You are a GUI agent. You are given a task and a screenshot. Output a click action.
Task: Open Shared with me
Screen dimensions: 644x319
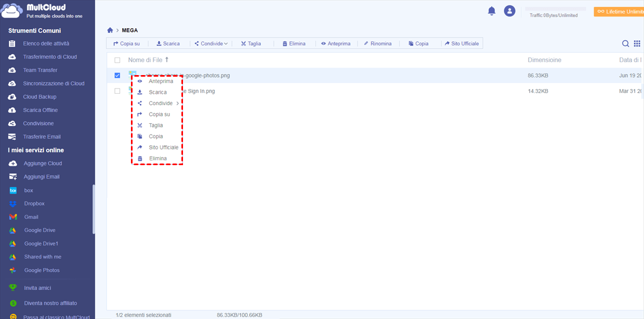tap(42, 257)
